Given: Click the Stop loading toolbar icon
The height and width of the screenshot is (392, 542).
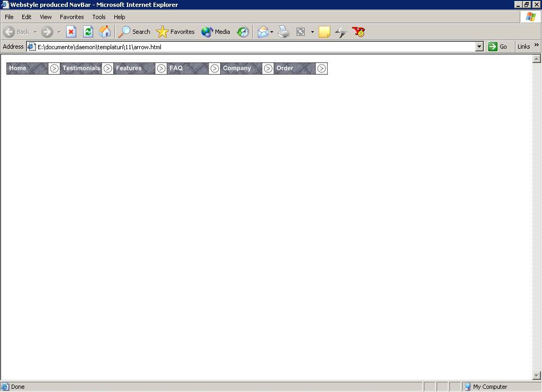Looking at the screenshot, I should pos(71,32).
